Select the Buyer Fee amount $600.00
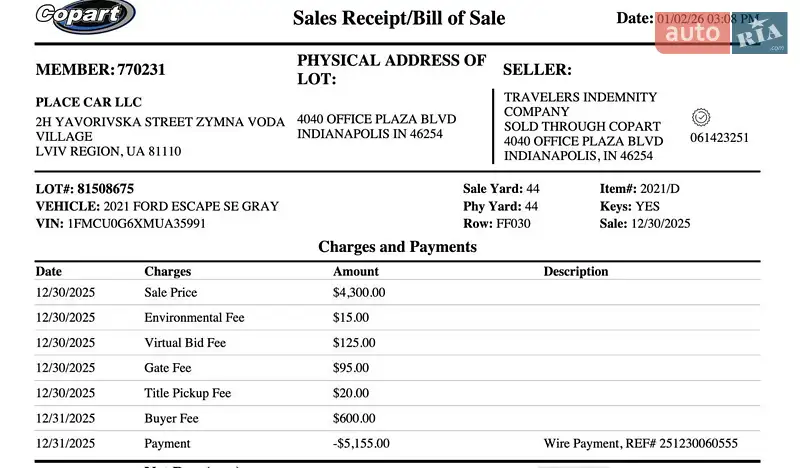The image size is (800, 468). tap(351, 418)
